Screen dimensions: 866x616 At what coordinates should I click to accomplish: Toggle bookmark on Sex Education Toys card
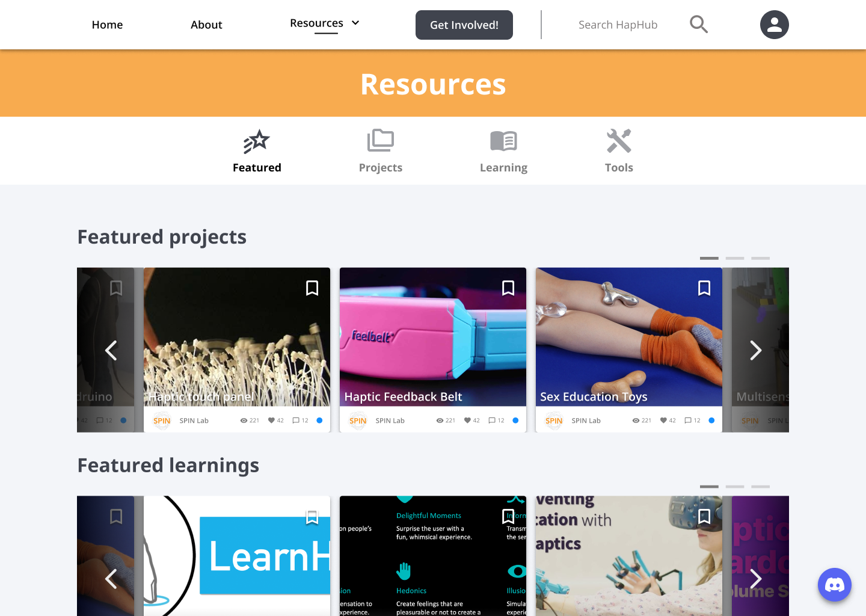(704, 288)
